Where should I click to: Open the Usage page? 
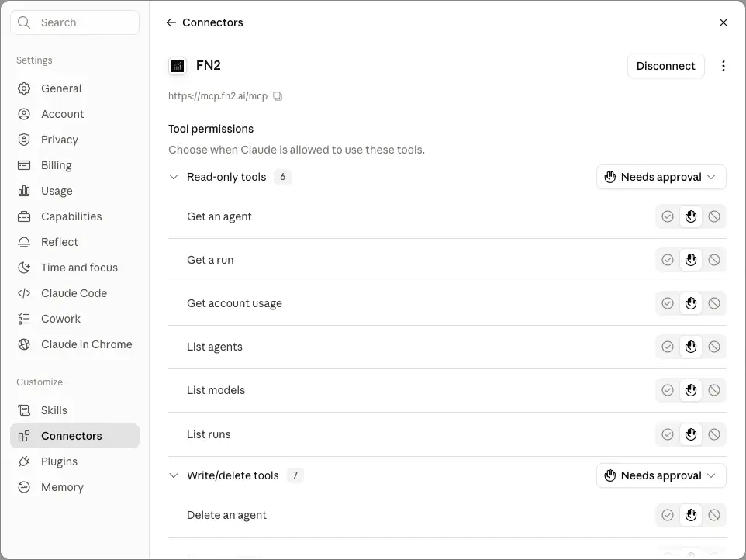74,191
